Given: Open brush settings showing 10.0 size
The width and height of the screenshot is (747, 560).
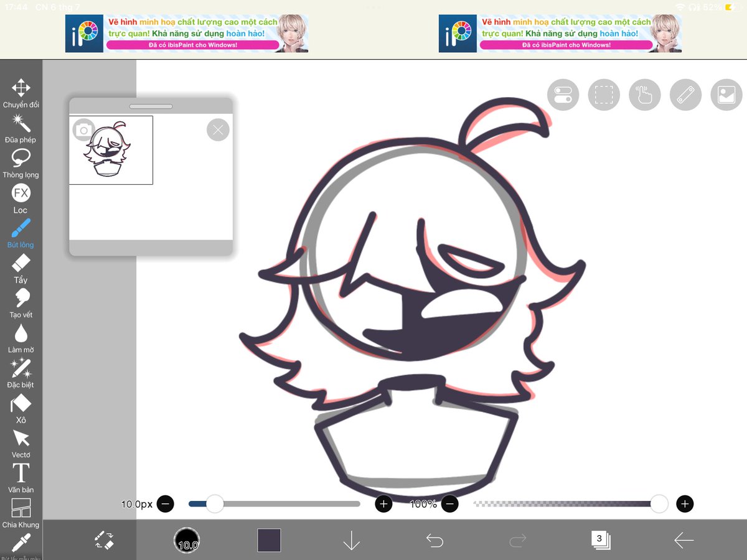Looking at the screenshot, I should 187,540.
